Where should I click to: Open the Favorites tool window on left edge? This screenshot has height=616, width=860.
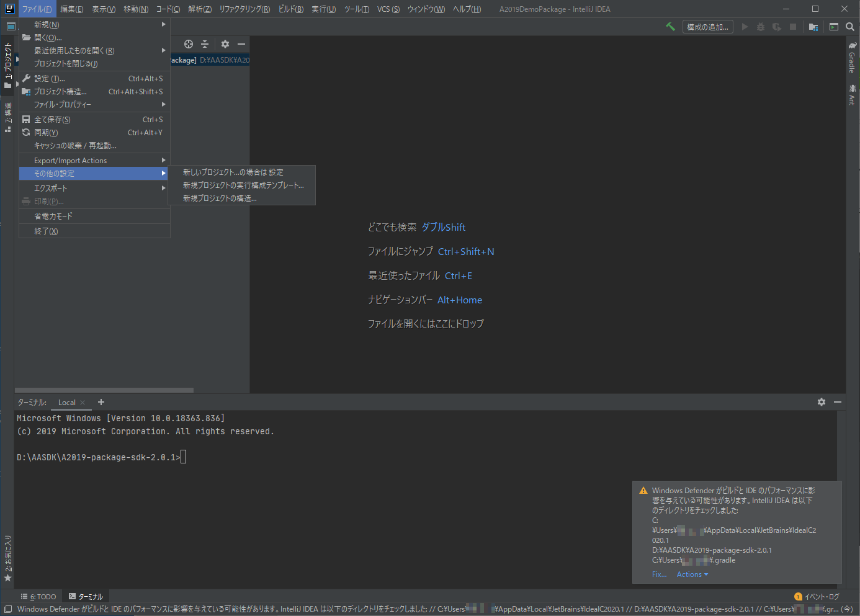[x=7, y=558]
